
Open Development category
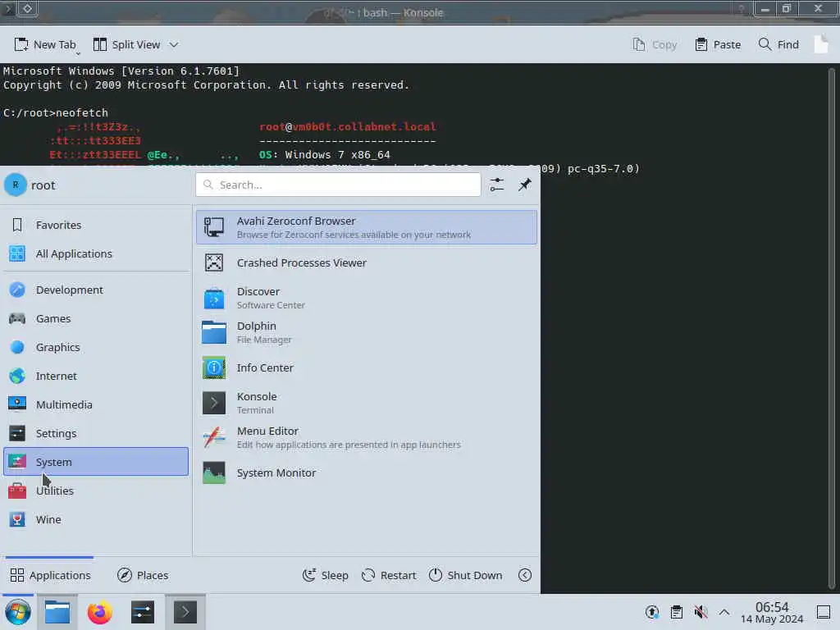click(x=96, y=290)
